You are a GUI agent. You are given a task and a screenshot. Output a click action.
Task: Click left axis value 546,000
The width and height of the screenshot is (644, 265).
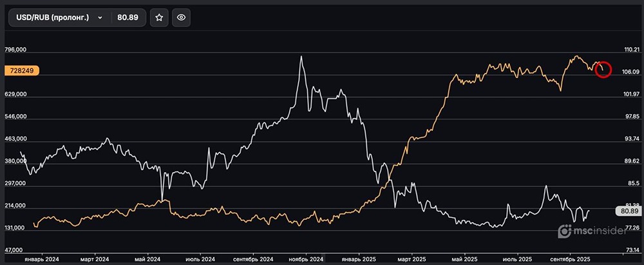tap(16, 117)
